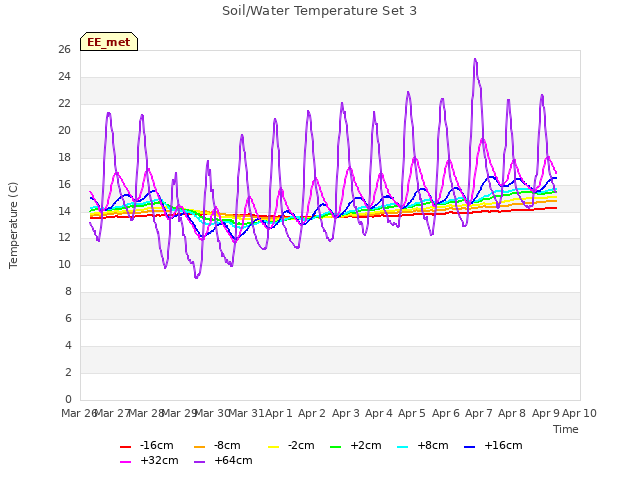Click the yellow -2cm legend swatch
This screenshot has height=480, width=640.
coord(273,447)
